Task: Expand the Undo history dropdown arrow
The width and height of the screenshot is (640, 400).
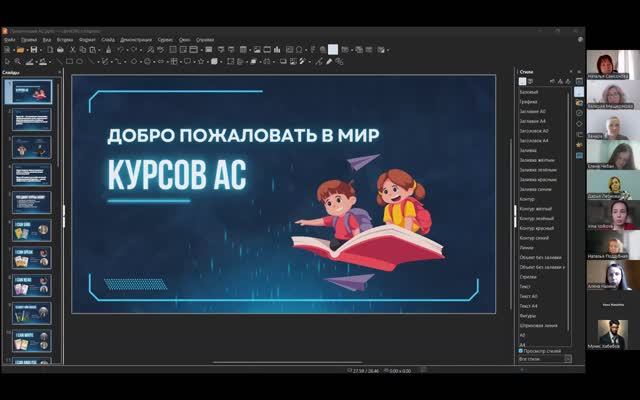Action: [127, 50]
